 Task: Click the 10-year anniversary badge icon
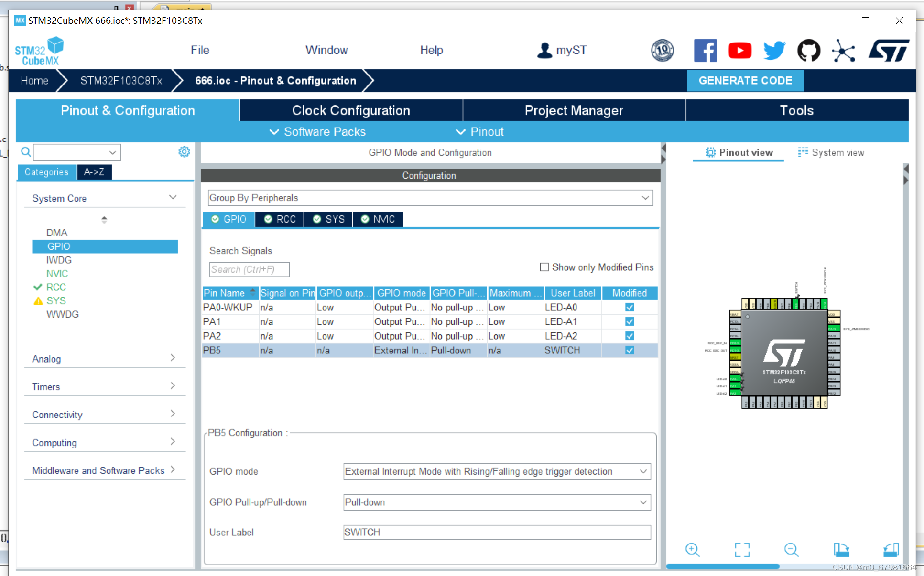663,50
